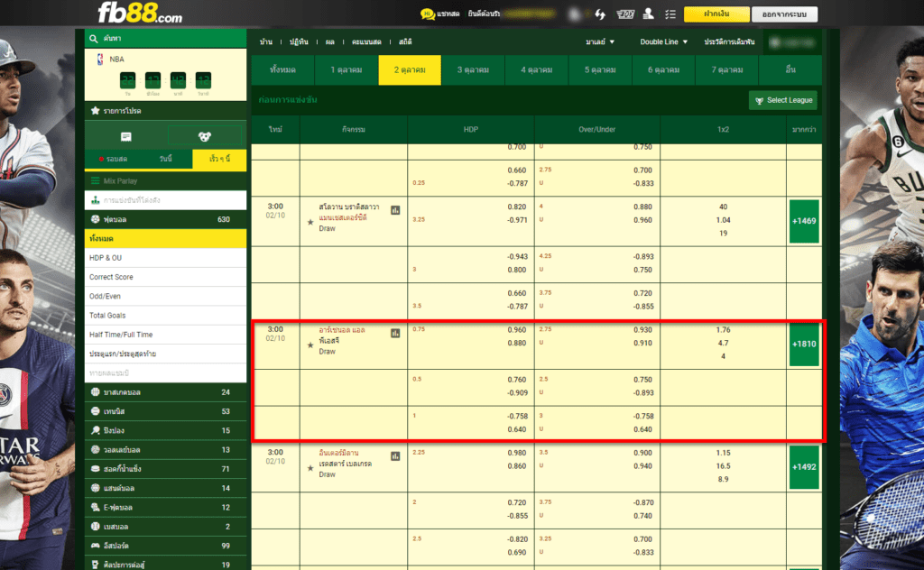
Task: Click the handball icon in sports list
Action: pos(96,488)
